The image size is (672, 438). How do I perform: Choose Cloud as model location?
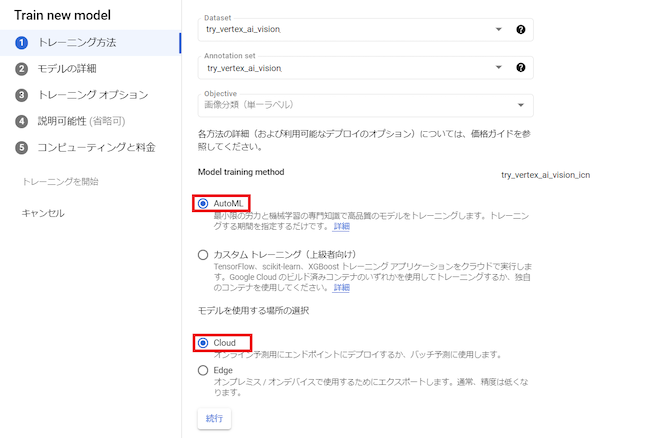pyautogui.click(x=203, y=343)
